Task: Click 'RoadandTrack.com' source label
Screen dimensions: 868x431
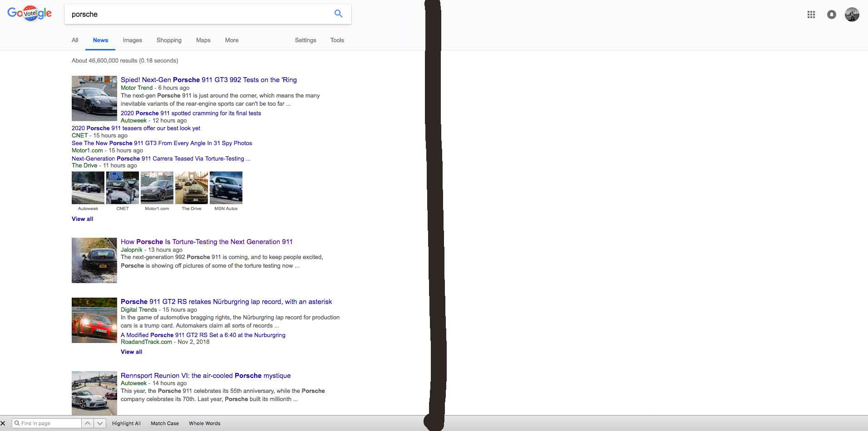Action: point(146,342)
